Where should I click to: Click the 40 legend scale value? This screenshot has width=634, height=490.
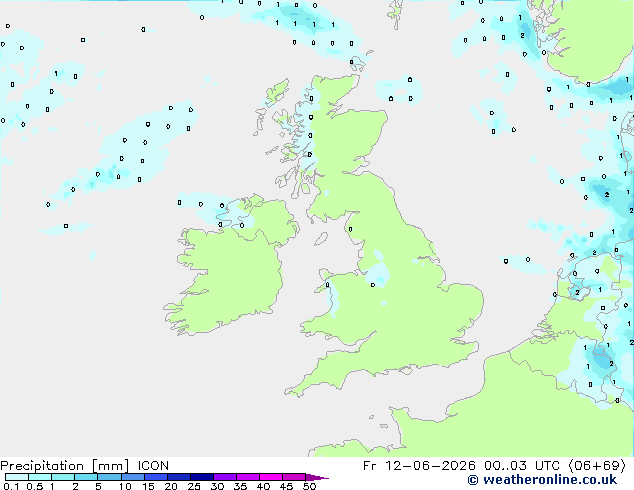[x=263, y=486]
